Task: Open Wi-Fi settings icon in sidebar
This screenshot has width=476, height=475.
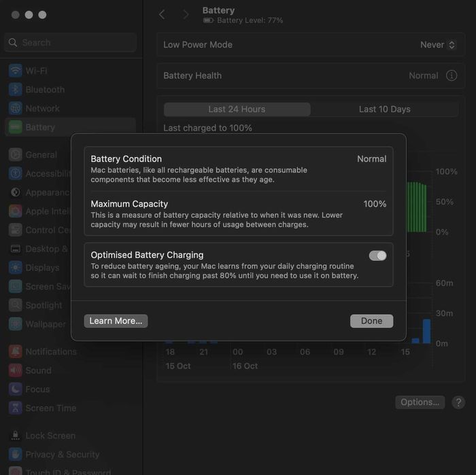Action: [15, 71]
